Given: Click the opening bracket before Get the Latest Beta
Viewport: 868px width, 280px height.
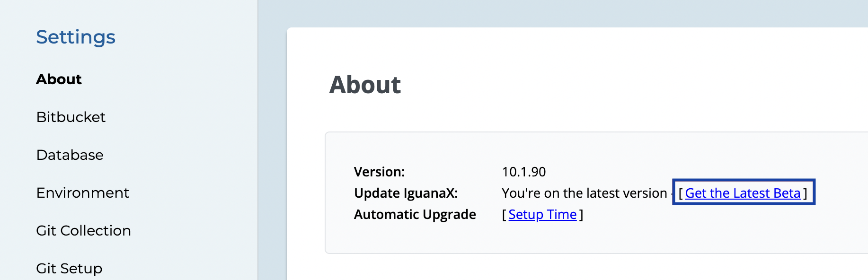Looking at the screenshot, I should [681, 193].
